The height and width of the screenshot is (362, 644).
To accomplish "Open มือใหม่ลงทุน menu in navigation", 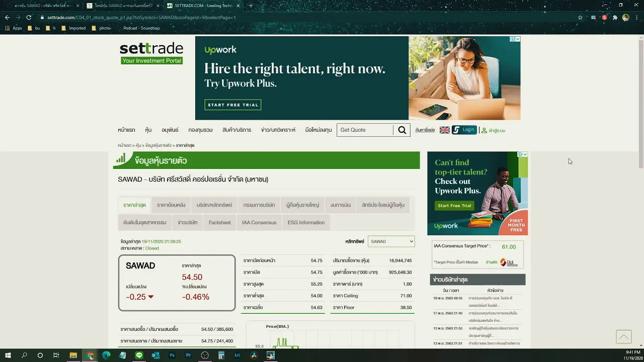I will coord(318,130).
